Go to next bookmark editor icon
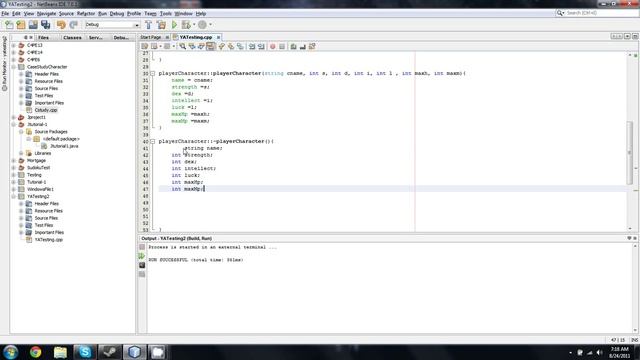Image resolution: width=640 pixels, height=360 pixels. pos(231,47)
